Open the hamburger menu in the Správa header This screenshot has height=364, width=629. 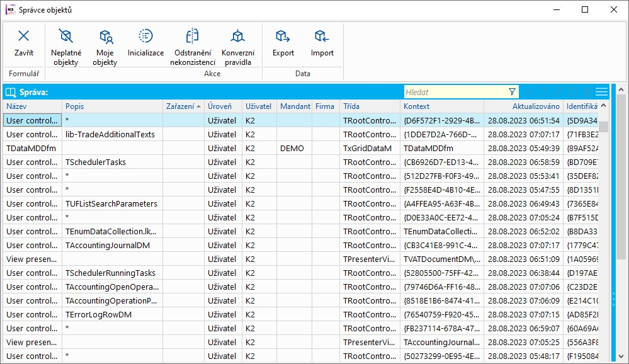pyautogui.click(x=601, y=92)
